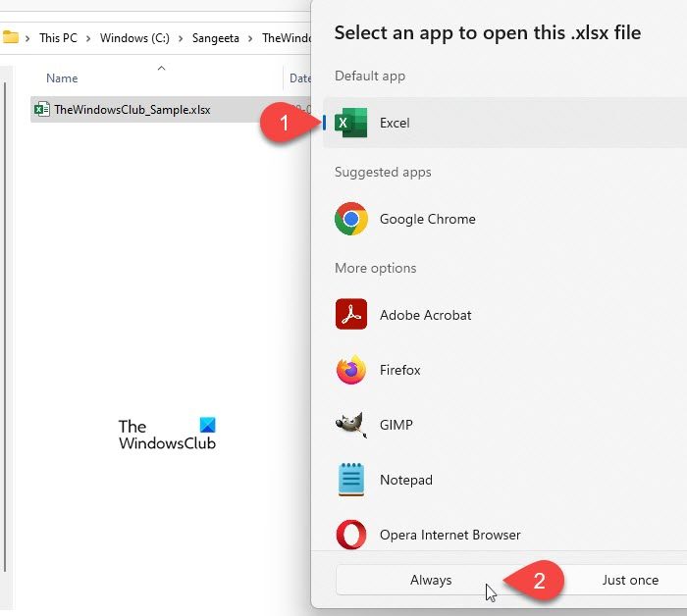Screen dimensions: 687x616
Task: Select the Opera browser icon
Action: tap(351, 535)
